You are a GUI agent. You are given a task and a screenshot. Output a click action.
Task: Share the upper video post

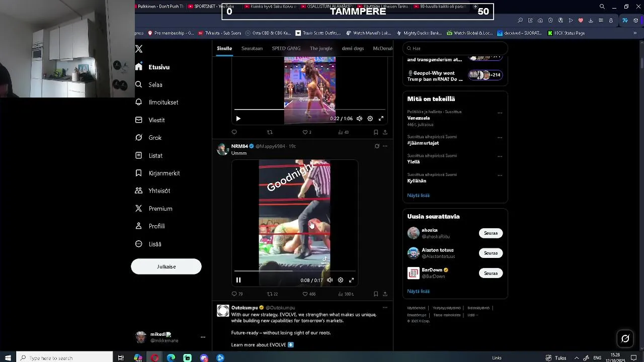click(x=385, y=132)
